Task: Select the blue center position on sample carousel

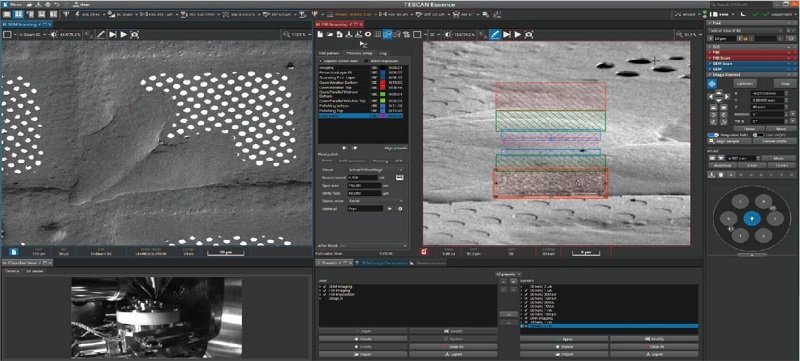Action: coord(752,218)
